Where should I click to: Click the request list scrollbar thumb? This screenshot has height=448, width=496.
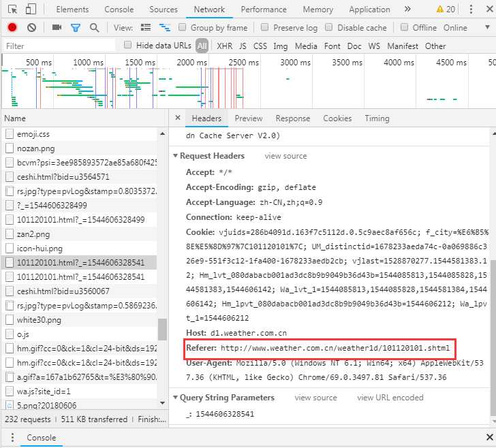162,329
